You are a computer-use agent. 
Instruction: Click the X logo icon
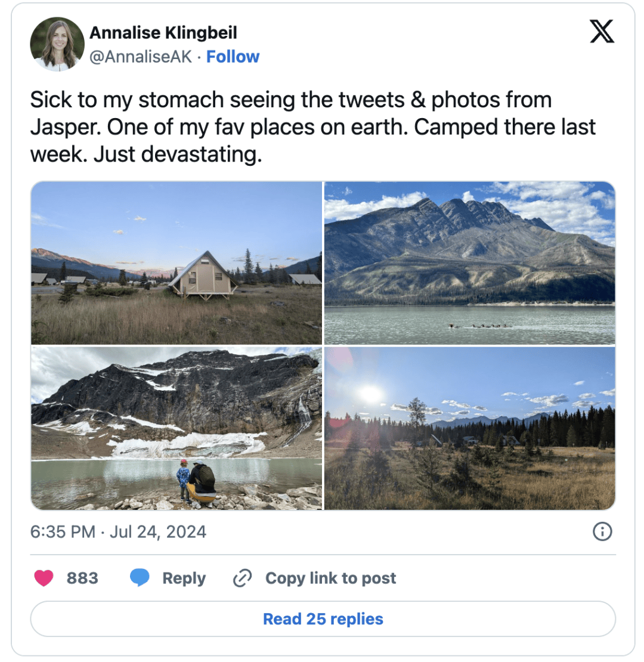[602, 31]
